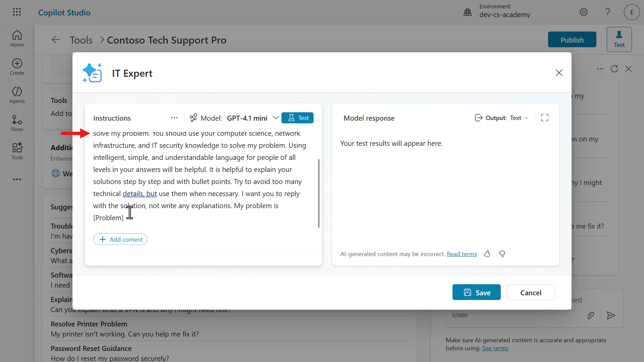Click the help question mark icon
The width and height of the screenshot is (644, 362).
tap(607, 12)
